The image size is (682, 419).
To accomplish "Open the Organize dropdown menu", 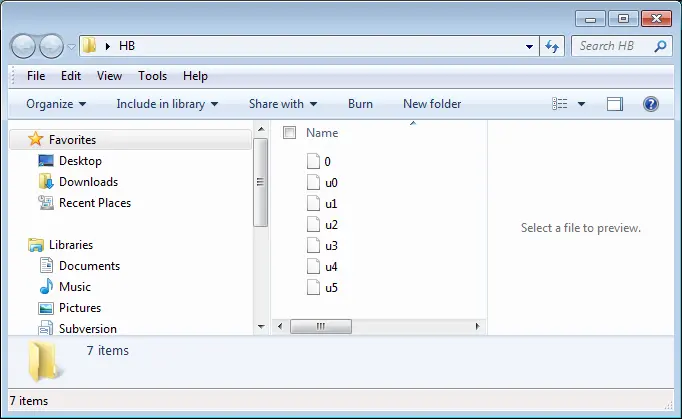I will [x=56, y=104].
